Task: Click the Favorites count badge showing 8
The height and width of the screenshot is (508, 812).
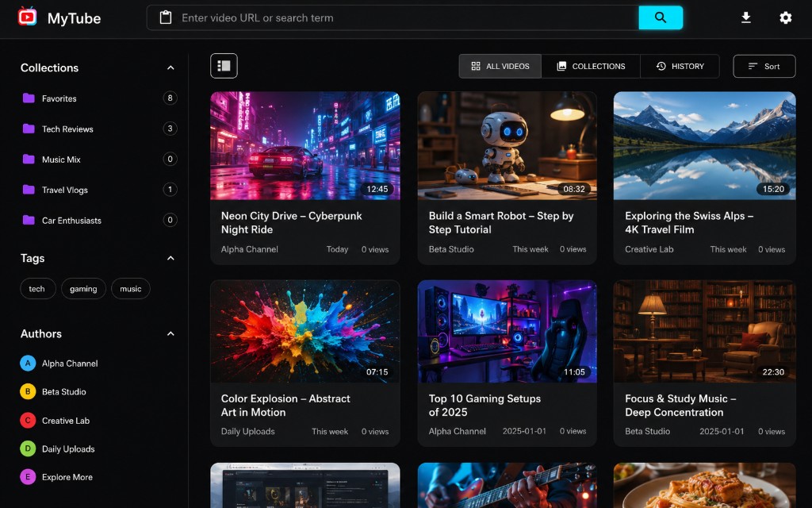Action: (170, 98)
